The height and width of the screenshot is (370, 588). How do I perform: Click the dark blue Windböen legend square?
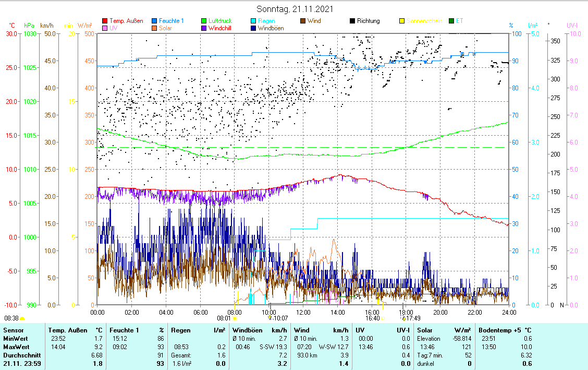(253, 29)
